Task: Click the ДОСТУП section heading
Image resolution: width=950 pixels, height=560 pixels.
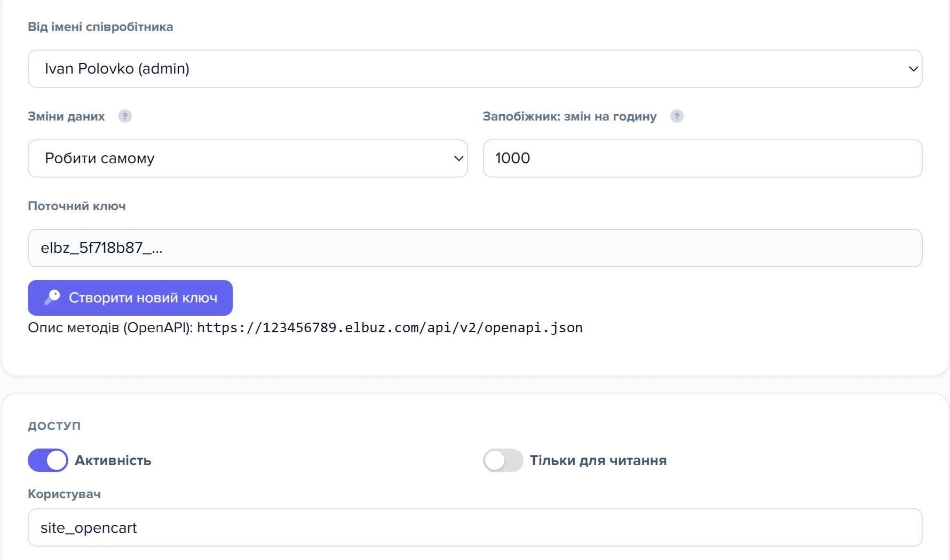Action: [54, 426]
